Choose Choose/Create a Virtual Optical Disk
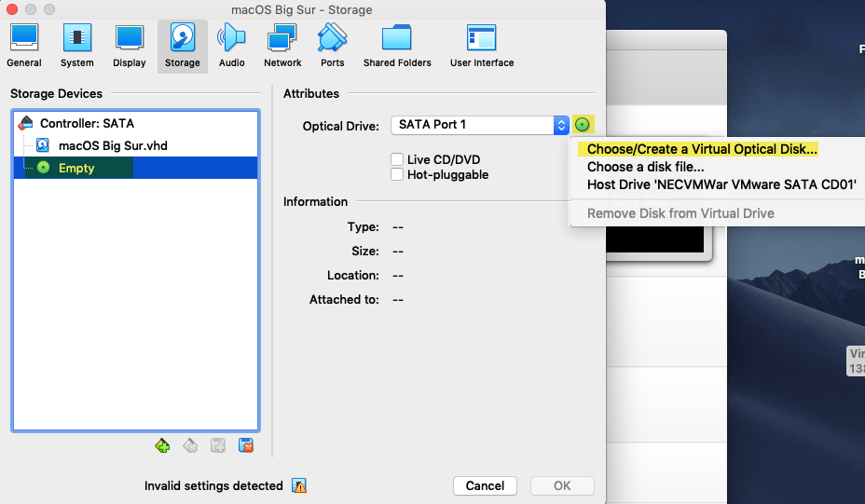Image resolution: width=865 pixels, height=504 pixels. point(702,149)
